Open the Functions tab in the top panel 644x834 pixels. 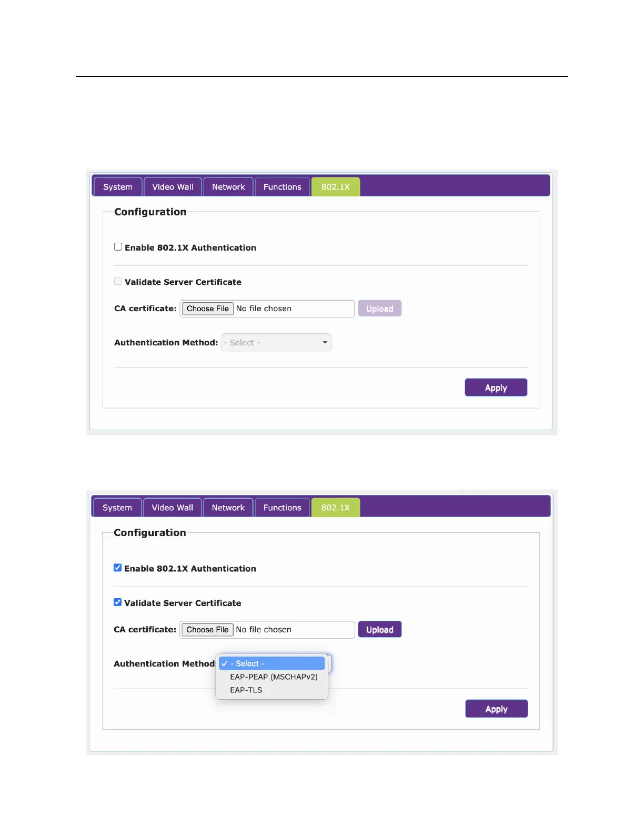(x=283, y=187)
